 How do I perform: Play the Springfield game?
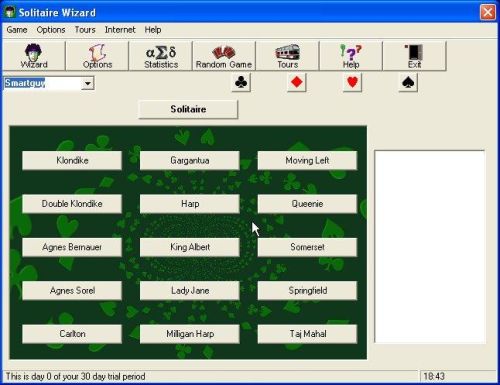point(307,290)
